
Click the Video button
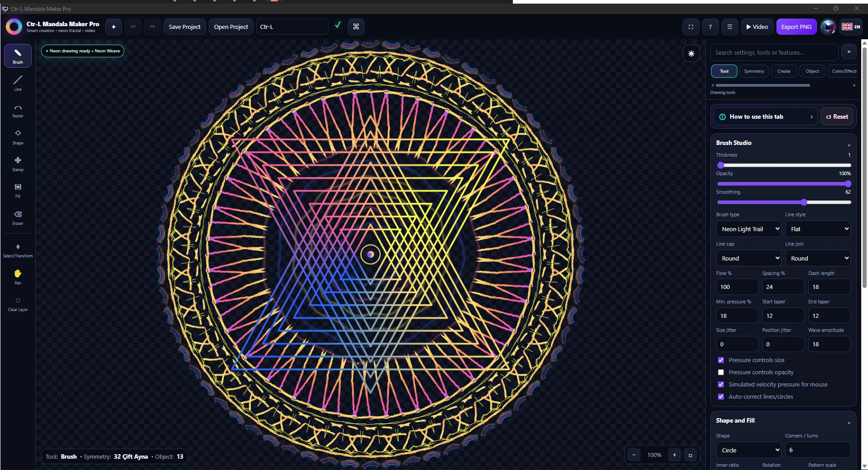(x=757, y=27)
